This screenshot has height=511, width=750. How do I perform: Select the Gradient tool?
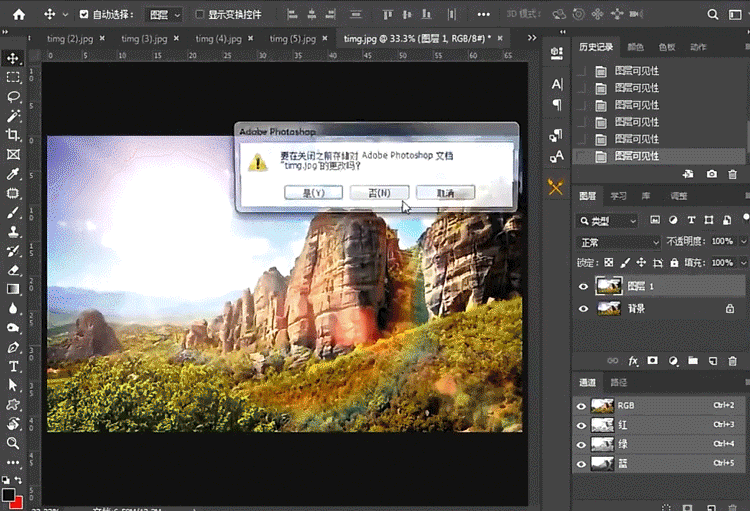(13, 289)
